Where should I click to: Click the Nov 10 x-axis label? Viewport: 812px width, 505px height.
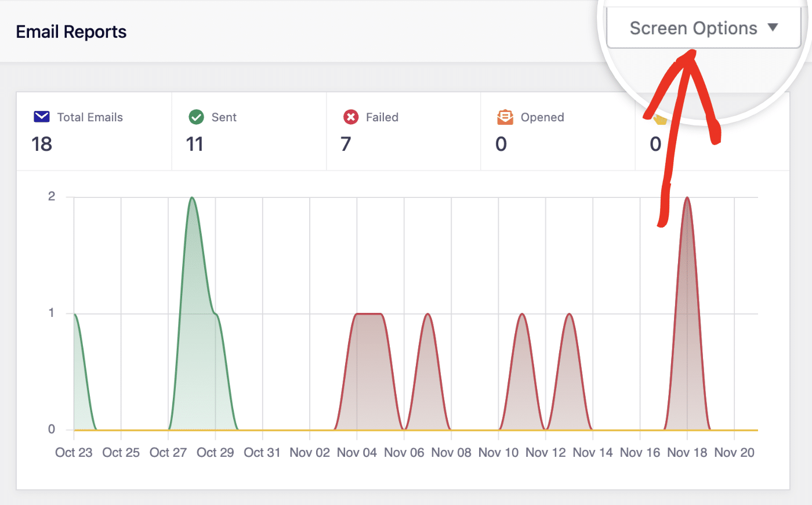pyautogui.click(x=498, y=453)
